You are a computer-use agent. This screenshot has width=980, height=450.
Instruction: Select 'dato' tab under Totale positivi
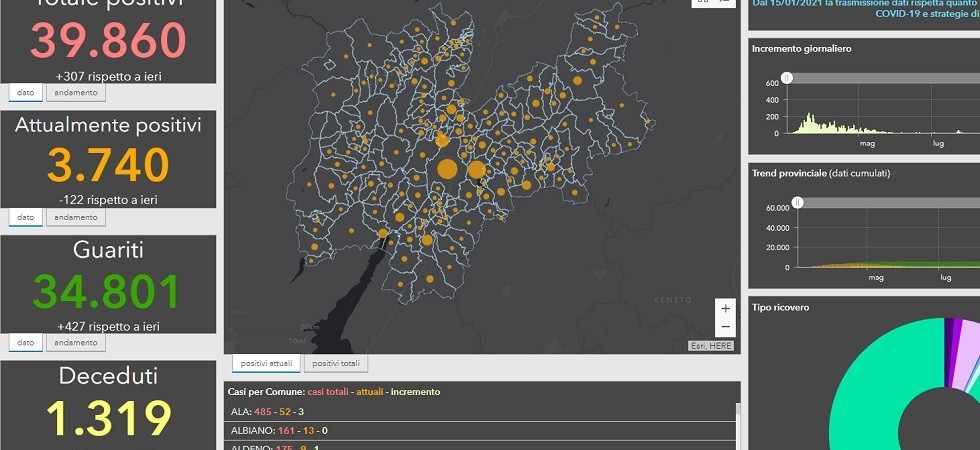pos(26,92)
